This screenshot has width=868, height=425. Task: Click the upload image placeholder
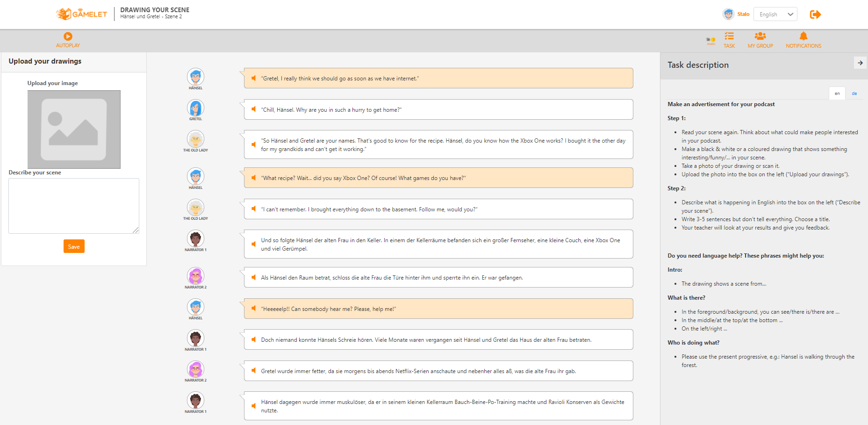click(x=74, y=130)
